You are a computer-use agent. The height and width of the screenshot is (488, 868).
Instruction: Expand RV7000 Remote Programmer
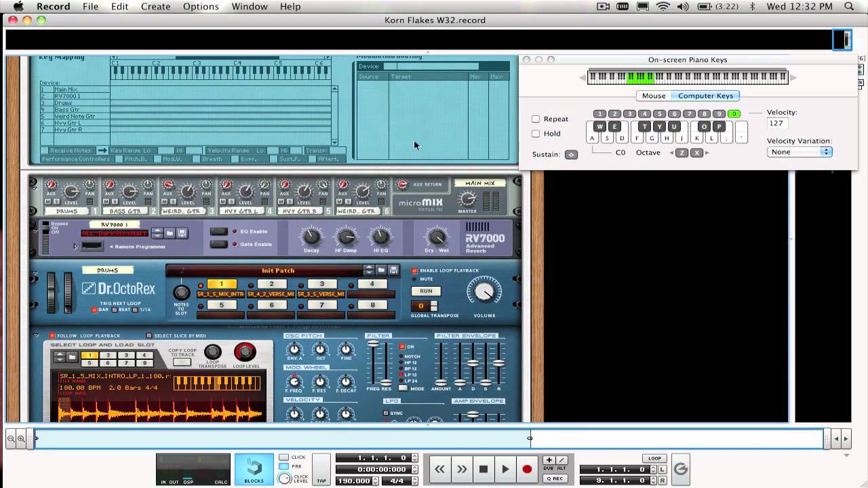tap(76, 246)
